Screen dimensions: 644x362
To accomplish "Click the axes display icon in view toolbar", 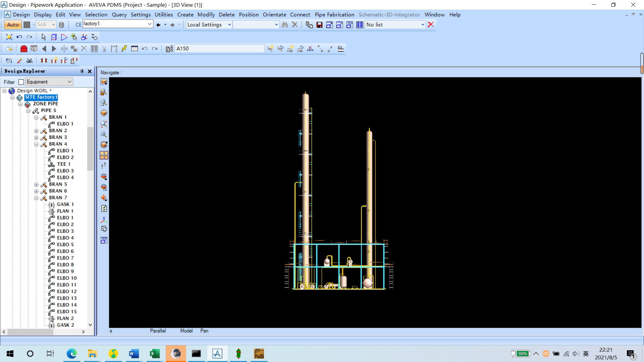I will tap(104, 220).
